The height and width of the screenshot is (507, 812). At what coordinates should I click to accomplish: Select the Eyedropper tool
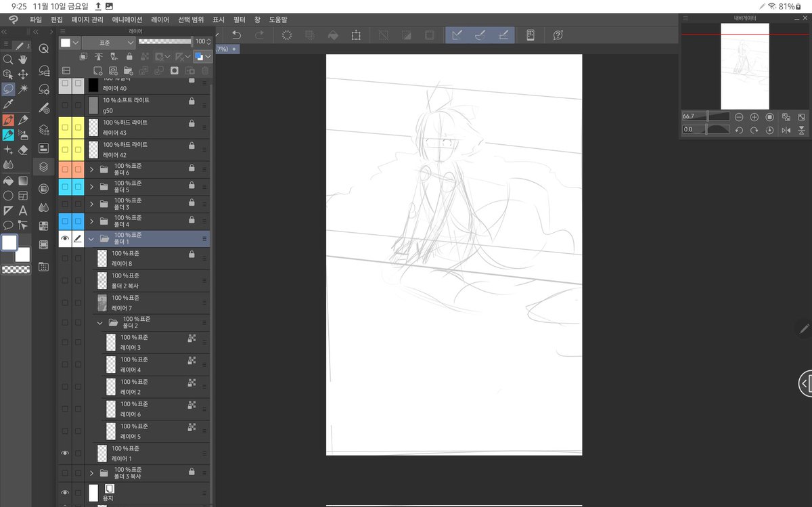click(x=8, y=104)
